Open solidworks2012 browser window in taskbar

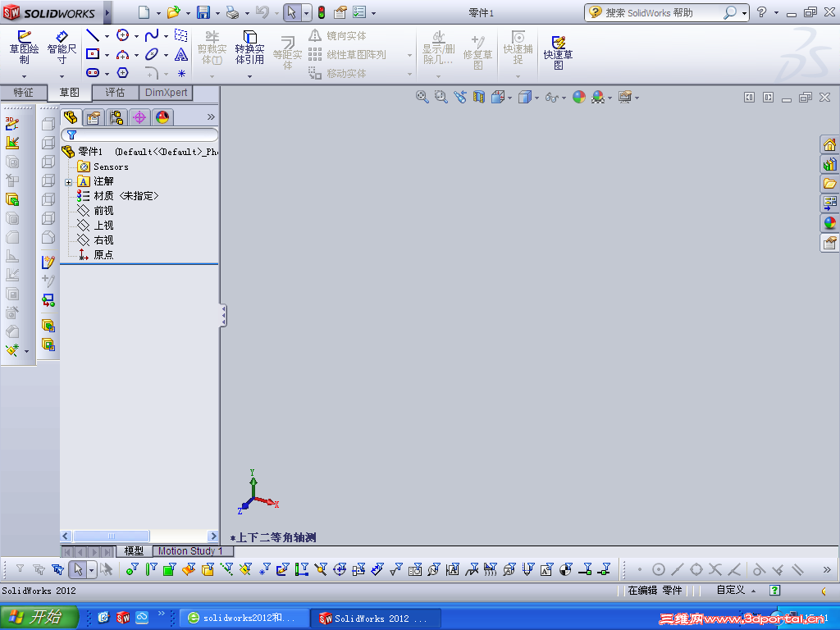[244, 618]
